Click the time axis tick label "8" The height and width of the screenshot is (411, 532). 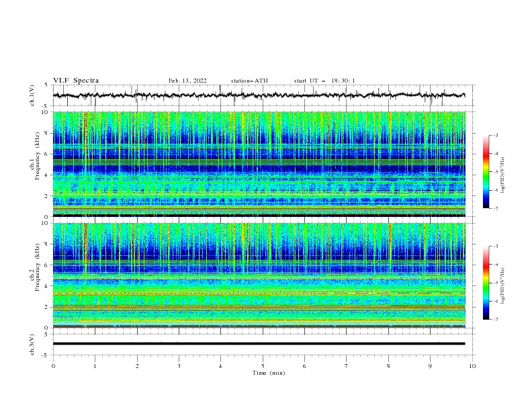click(388, 366)
